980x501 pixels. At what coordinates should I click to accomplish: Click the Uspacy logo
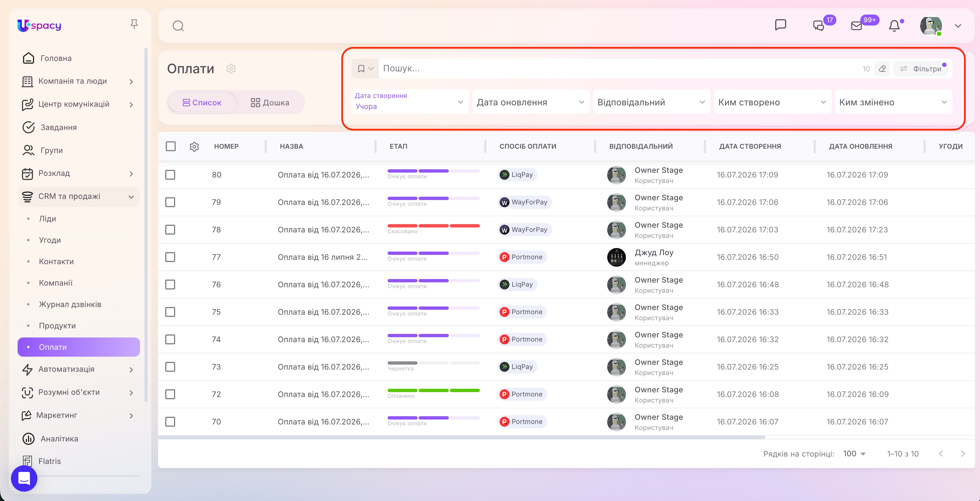[x=39, y=26]
